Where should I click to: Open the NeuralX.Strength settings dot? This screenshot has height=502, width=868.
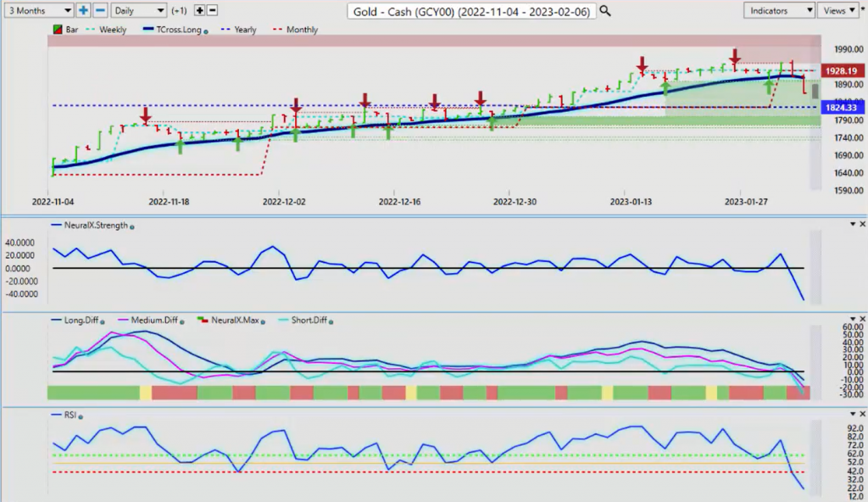[131, 226]
